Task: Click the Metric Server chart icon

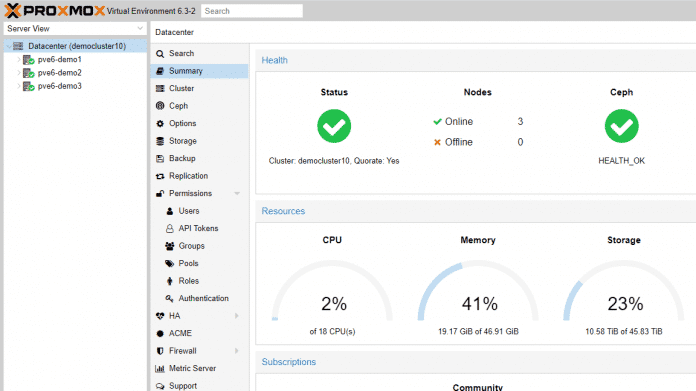Action: point(160,368)
